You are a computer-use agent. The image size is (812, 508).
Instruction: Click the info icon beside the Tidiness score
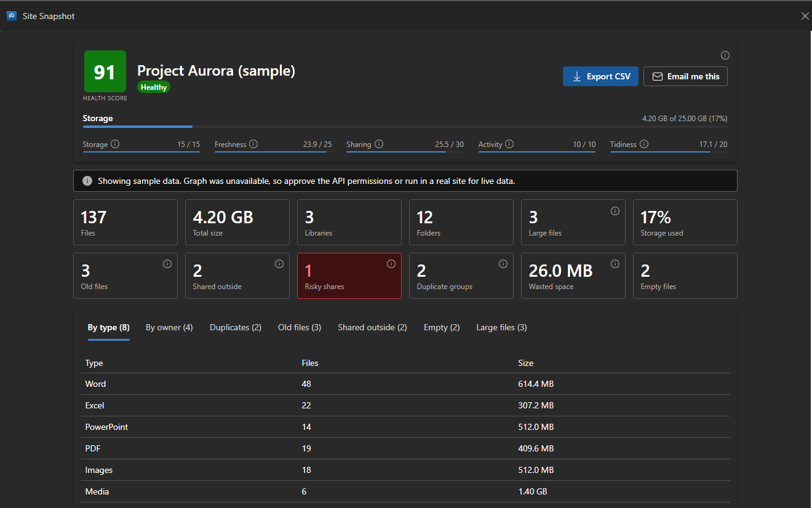coord(644,145)
